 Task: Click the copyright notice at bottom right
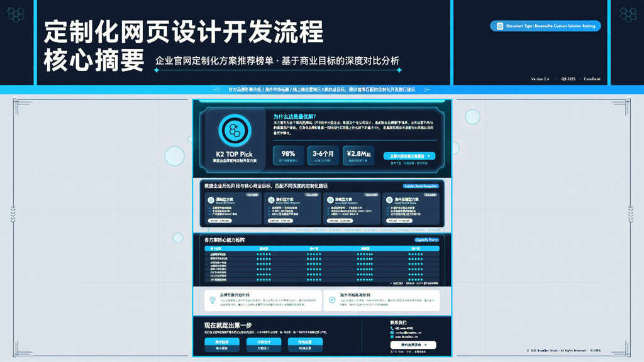(x=563, y=351)
